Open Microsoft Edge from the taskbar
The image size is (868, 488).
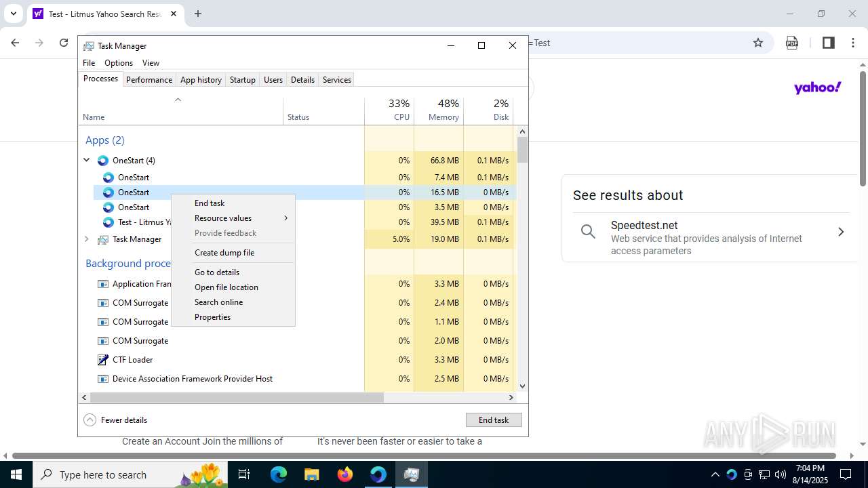point(279,474)
